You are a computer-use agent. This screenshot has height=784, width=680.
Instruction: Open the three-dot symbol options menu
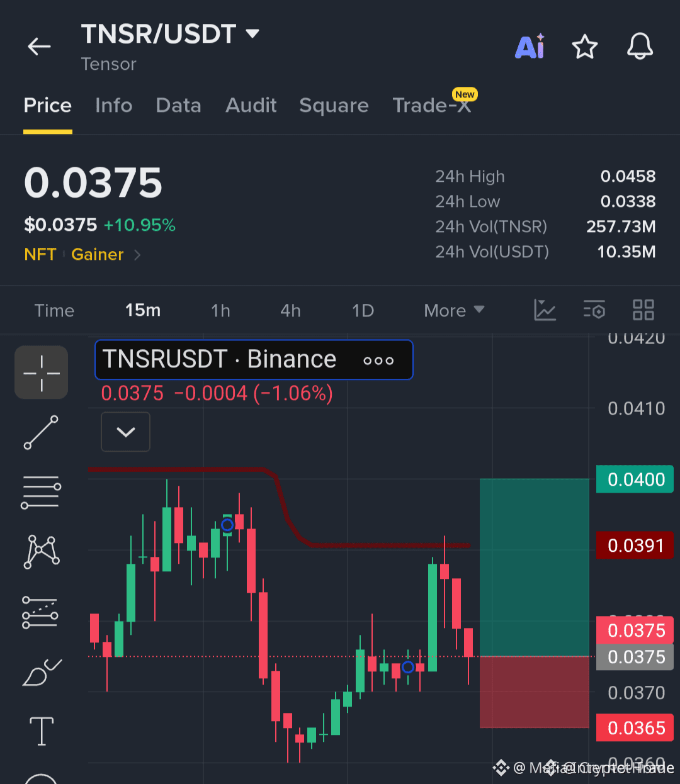[x=378, y=361]
